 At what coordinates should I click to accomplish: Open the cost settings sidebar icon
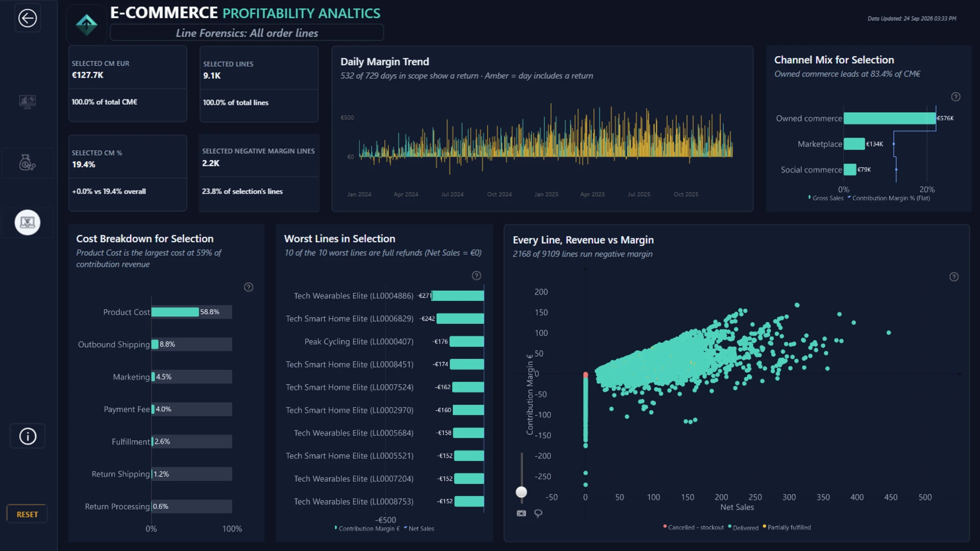[x=28, y=163]
